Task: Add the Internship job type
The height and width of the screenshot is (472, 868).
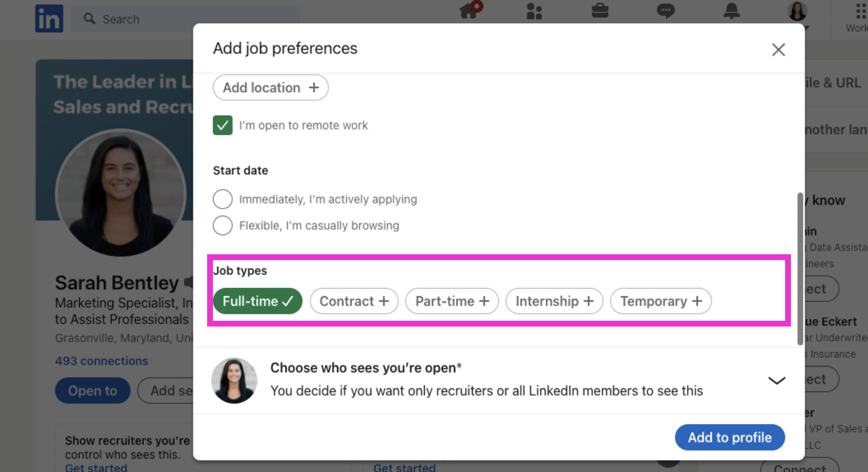Action: [554, 301]
